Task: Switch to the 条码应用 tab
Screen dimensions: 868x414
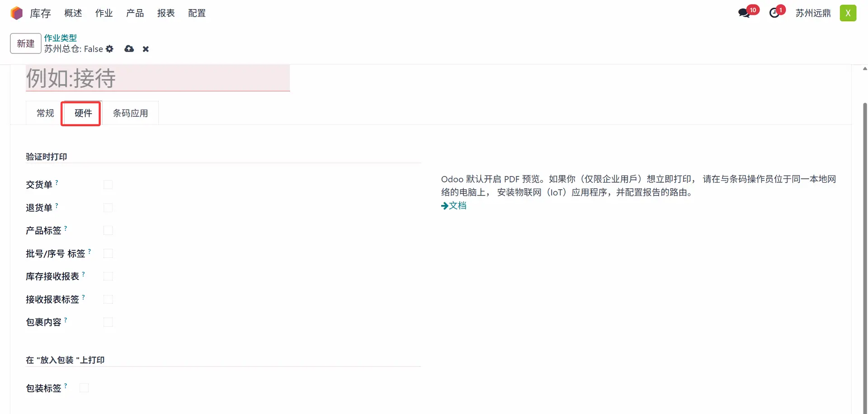Action: (130, 113)
